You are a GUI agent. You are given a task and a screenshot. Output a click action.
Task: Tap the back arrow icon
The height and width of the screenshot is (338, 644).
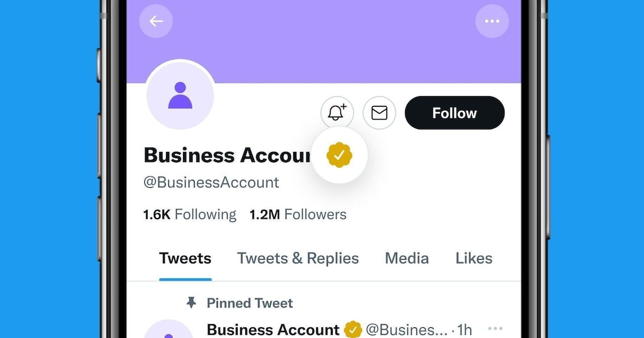tap(156, 21)
